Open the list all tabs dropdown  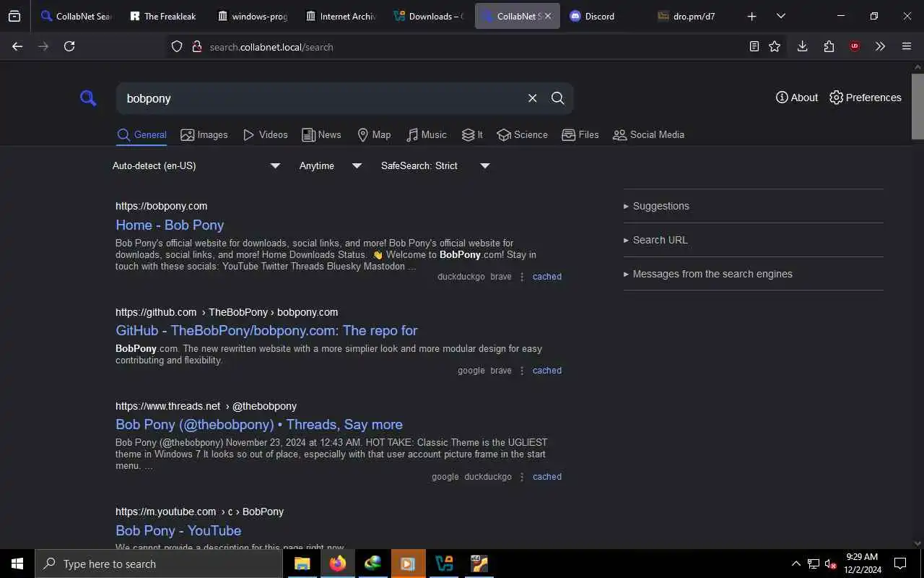pos(780,16)
